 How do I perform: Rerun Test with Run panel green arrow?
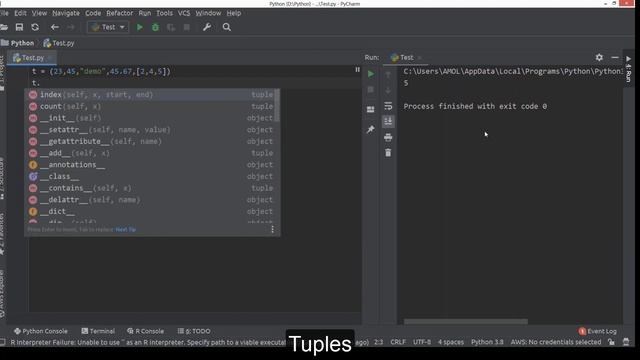tap(371, 74)
